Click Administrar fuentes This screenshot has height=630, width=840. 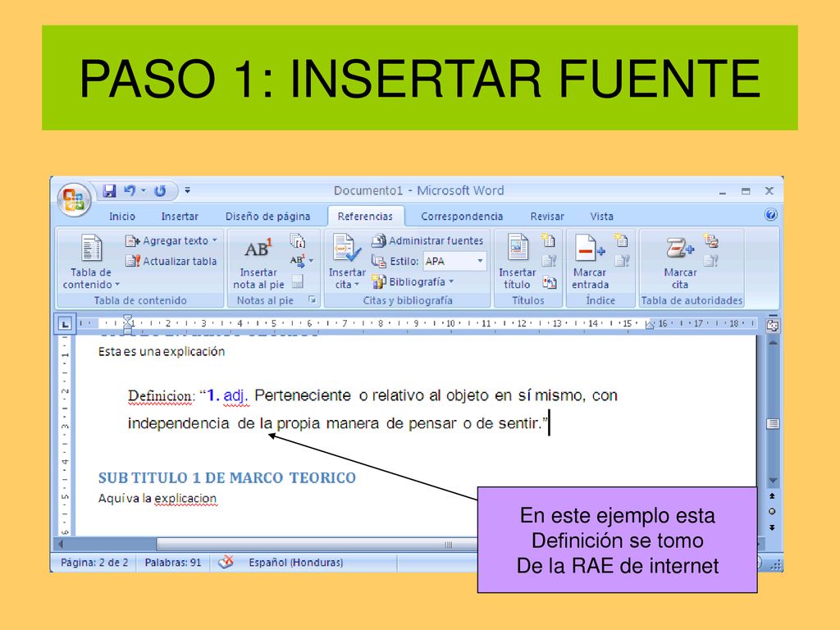tap(427, 241)
